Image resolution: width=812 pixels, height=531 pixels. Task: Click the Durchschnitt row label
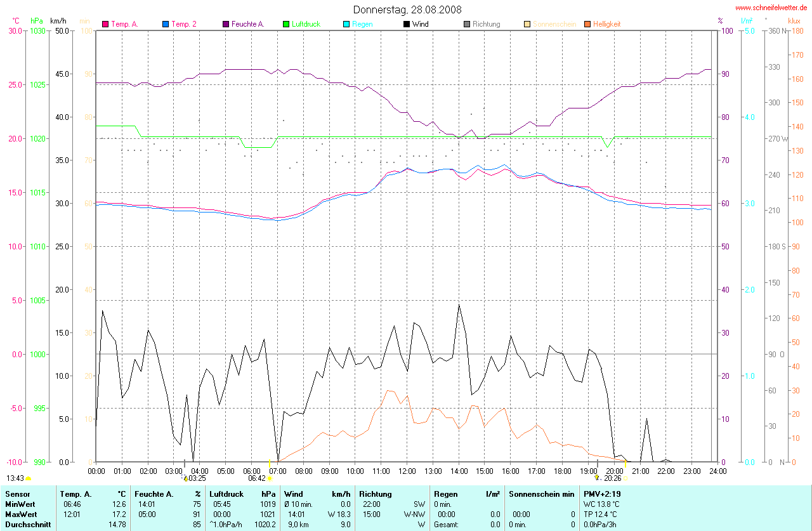click(x=27, y=525)
